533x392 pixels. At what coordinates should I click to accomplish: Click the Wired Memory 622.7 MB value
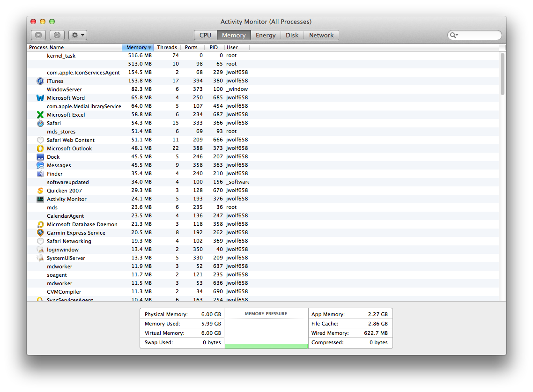(x=376, y=333)
